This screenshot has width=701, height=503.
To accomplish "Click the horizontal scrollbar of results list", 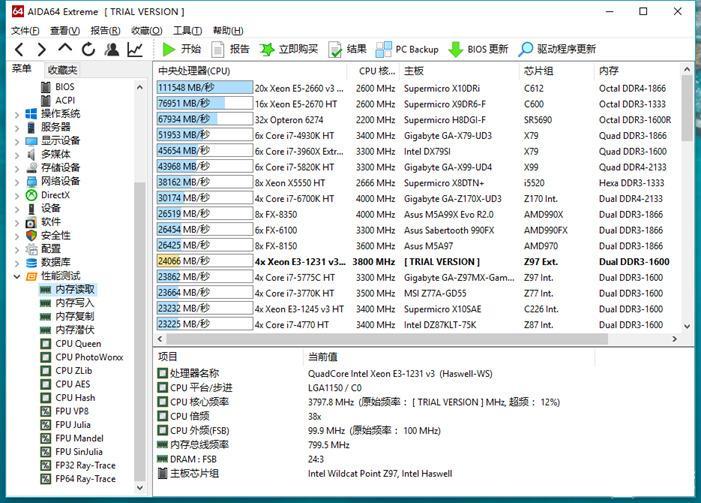I will tap(387, 339).
